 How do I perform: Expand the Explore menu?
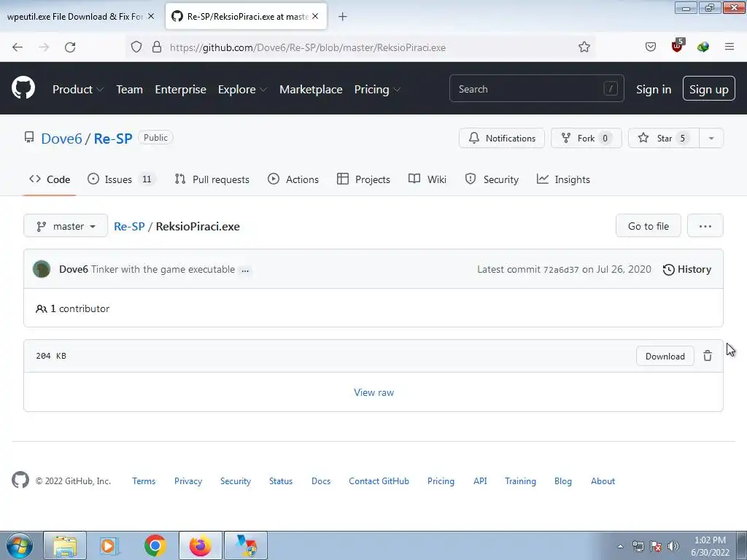(242, 90)
